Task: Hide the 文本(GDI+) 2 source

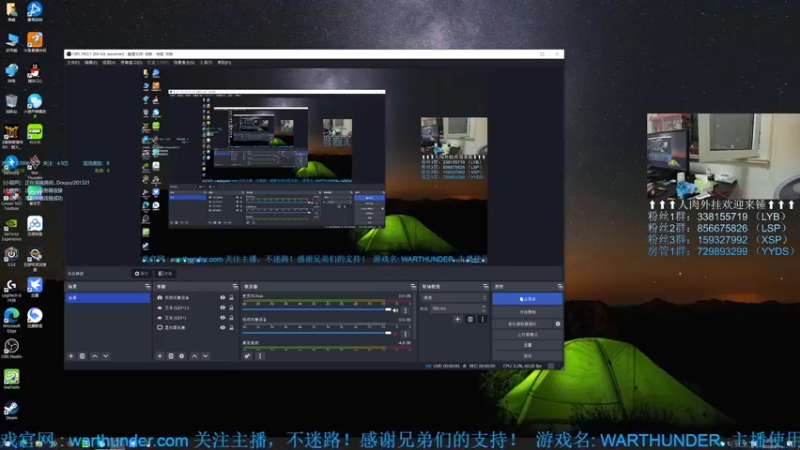Action: click(x=222, y=308)
